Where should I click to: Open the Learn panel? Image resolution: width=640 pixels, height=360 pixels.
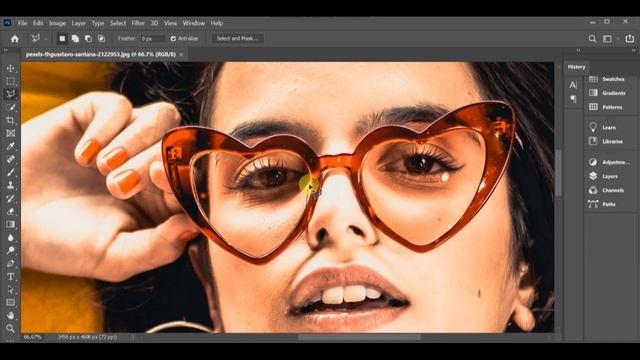602,127
